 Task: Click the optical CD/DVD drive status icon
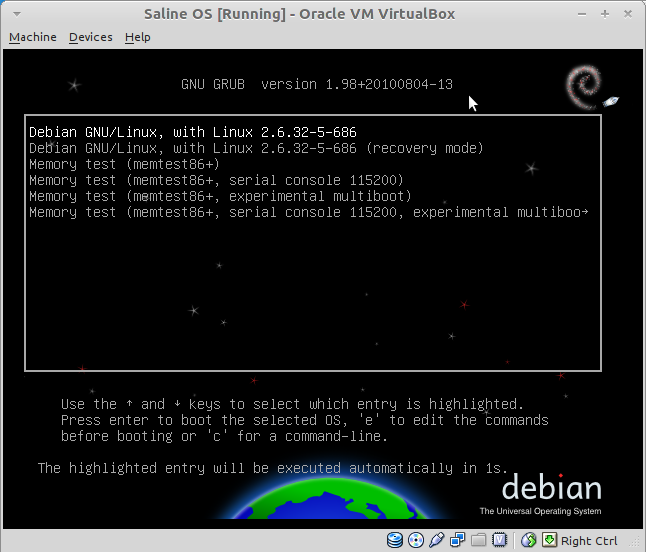(416, 540)
